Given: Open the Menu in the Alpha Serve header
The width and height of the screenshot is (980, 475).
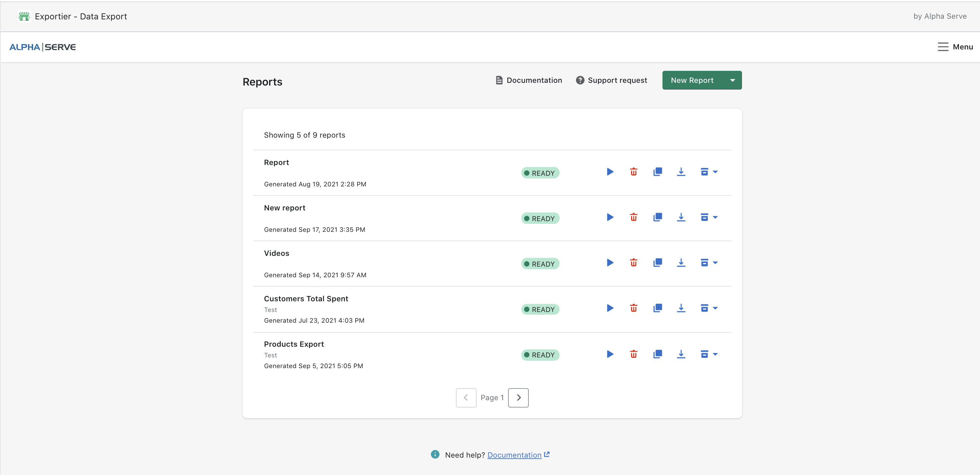Looking at the screenshot, I should 955,46.
